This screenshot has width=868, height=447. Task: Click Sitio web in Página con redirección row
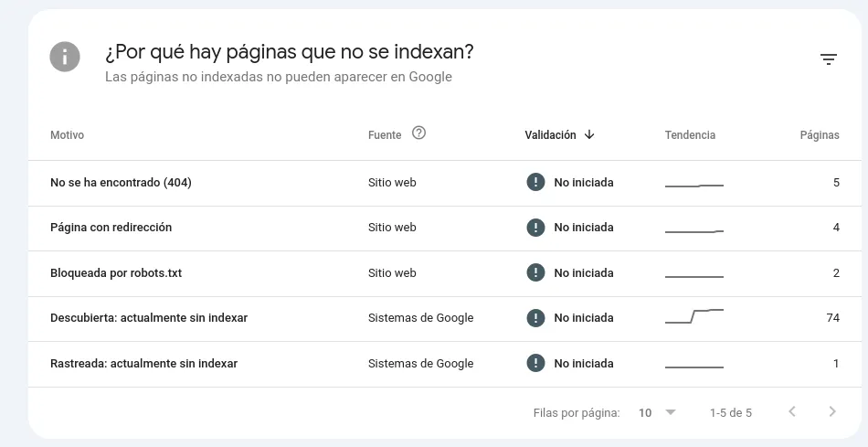392,227
